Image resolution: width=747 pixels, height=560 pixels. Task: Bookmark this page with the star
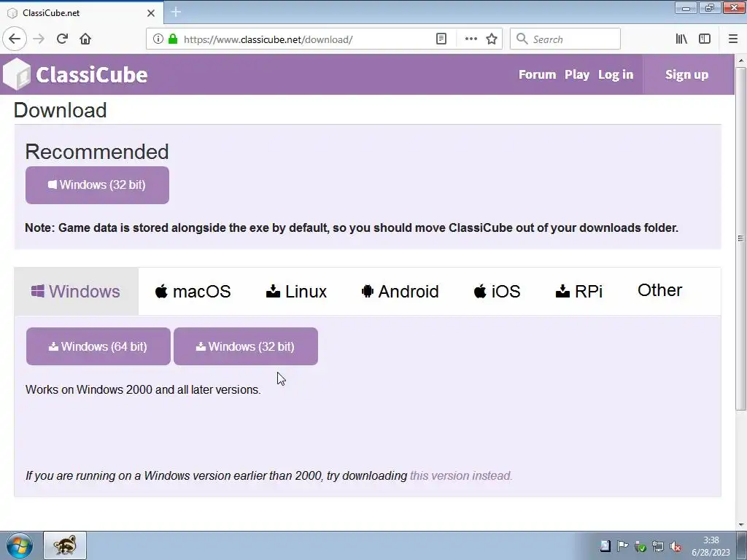click(x=492, y=39)
